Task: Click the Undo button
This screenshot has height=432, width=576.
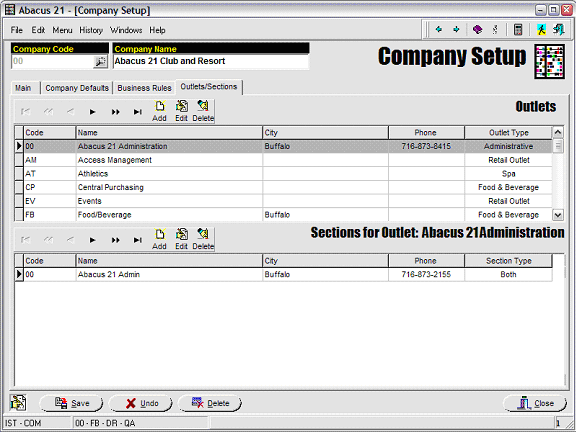Action: point(140,403)
